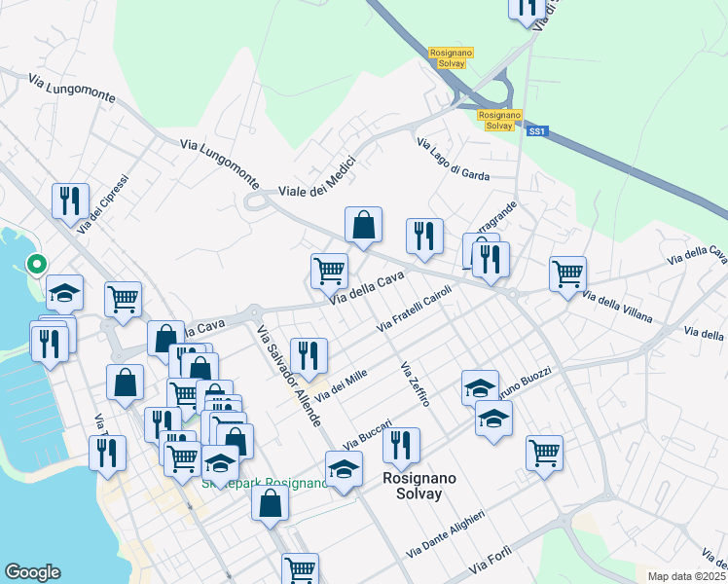The height and width of the screenshot is (584, 728).
Task: Click the SS1 highway shield
Action: pyautogui.click(x=536, y=129)
